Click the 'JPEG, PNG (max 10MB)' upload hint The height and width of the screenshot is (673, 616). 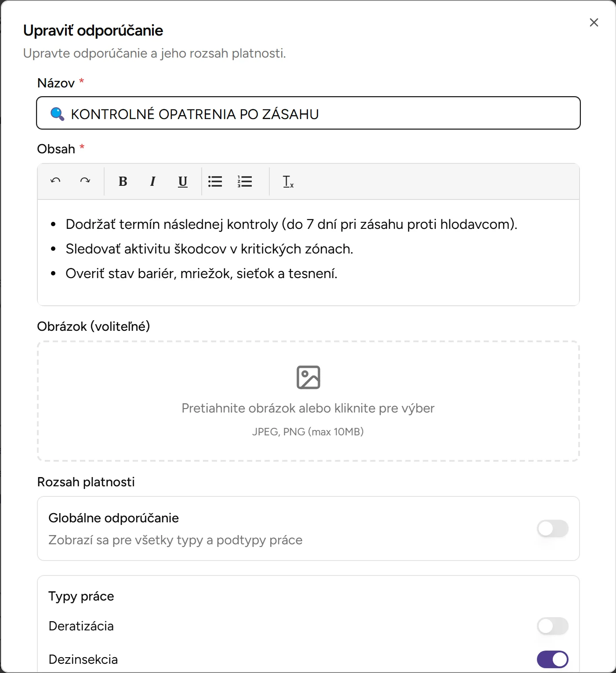click(308, 432)
